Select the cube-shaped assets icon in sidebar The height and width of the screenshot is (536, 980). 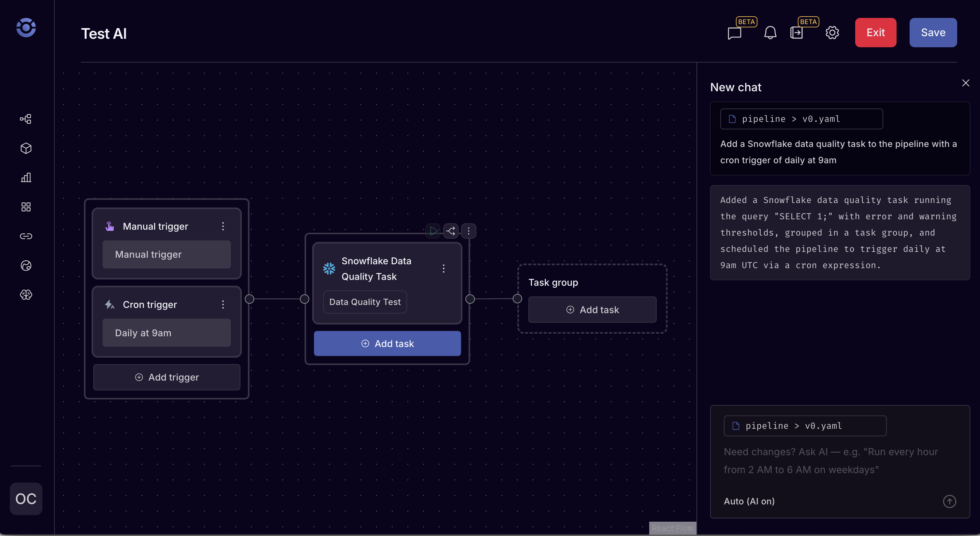(x=26, y=148)
